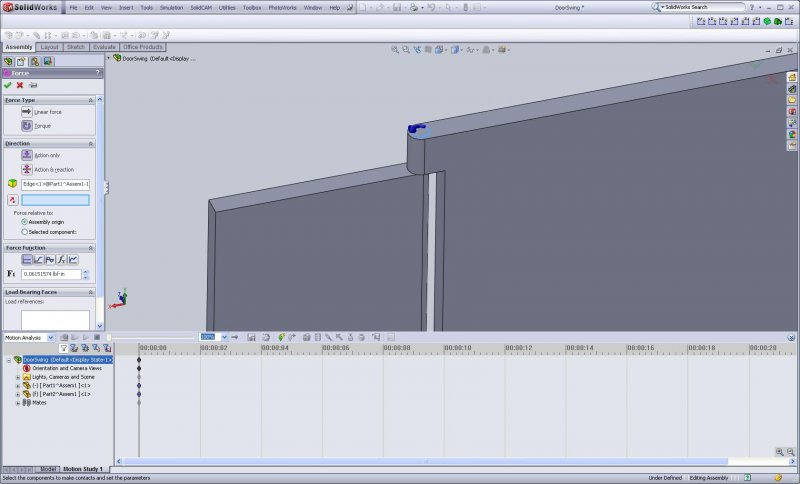Select the Torque force type icon
The image size is (800, 484).
click(x=27, y=125)
